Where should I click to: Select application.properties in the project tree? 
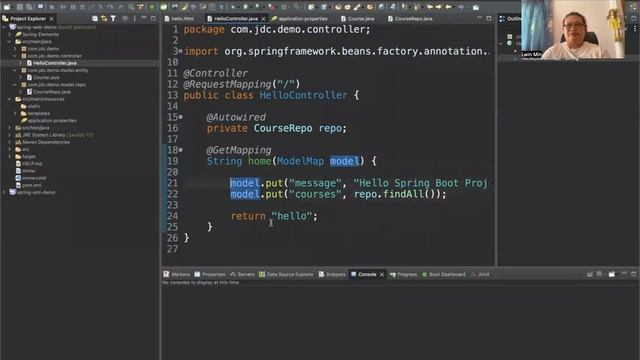tap(49, 121)
